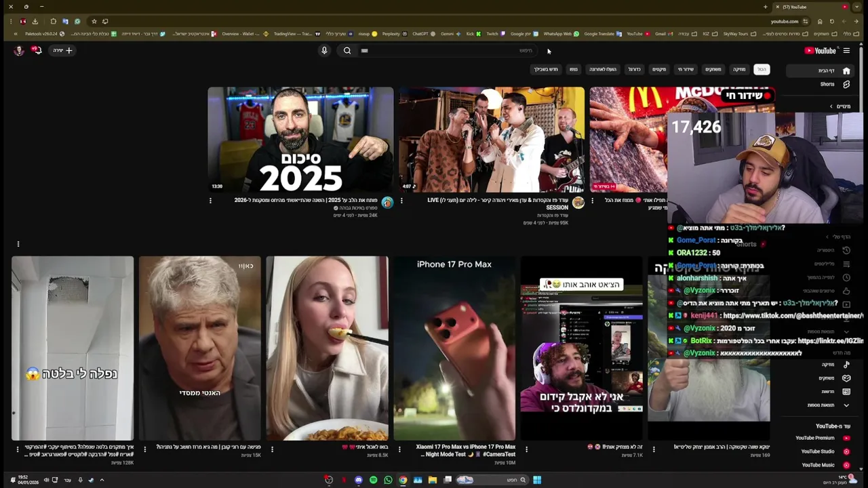Open more-options for the bathtub tile short
This screenshot has height=488, width=868.
tap(18, 449)
